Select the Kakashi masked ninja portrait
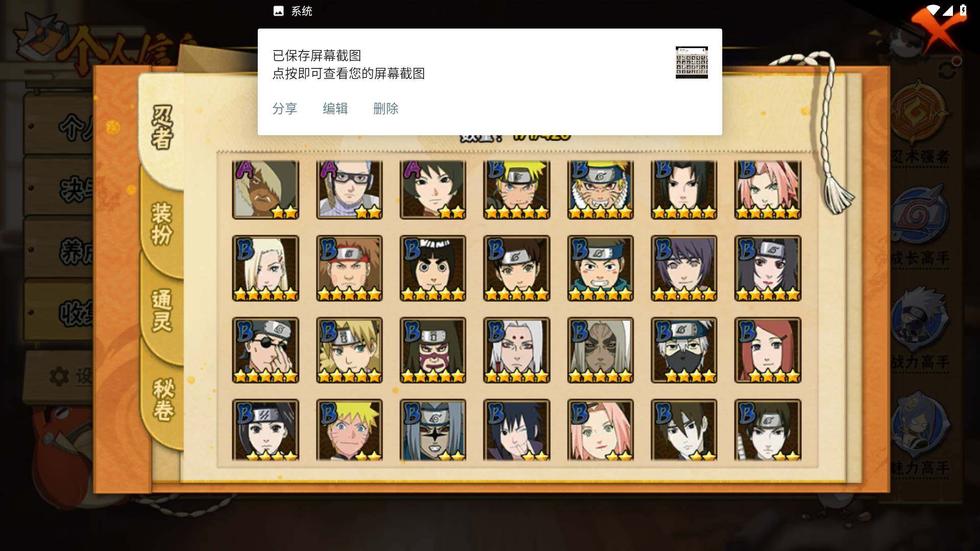The height and width of the screenshot is (551, 980). click(683, 350)
